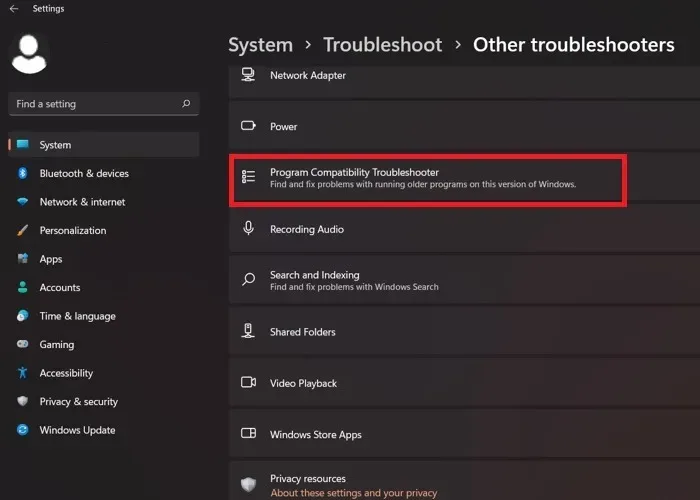
Task: Click the Settings window title text
Action: point(48,8)
